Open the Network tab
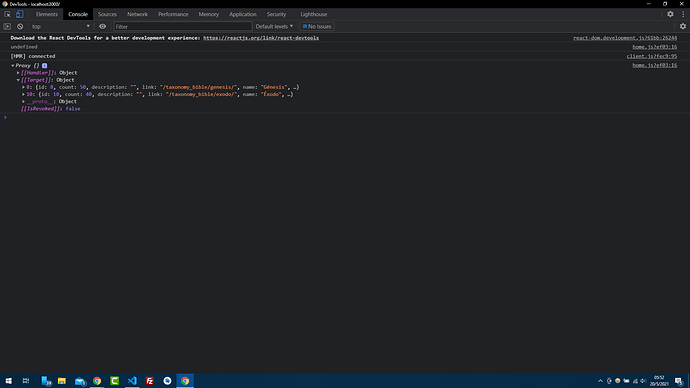Viewport: 690px width, 388px height. pos(137,14)
